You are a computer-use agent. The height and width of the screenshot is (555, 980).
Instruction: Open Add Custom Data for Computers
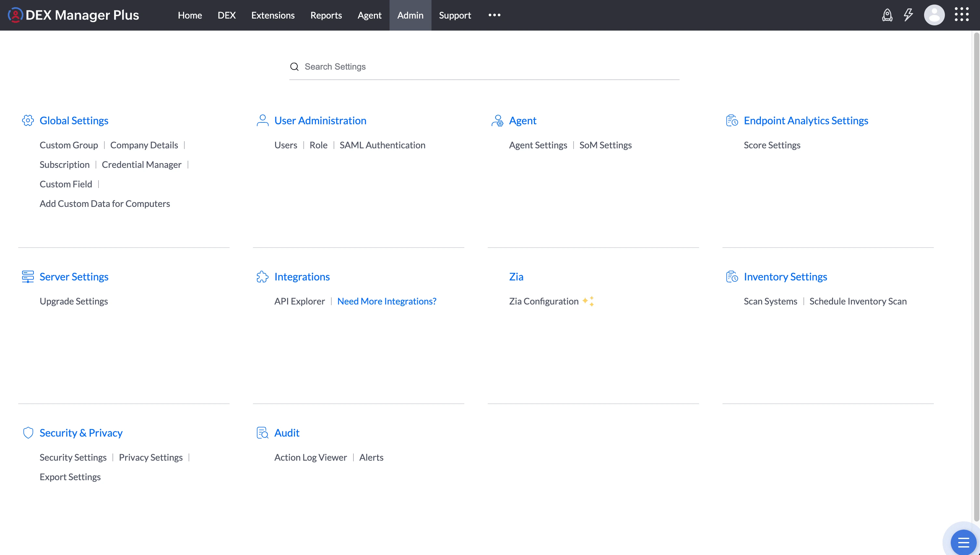tap(105, 204)
